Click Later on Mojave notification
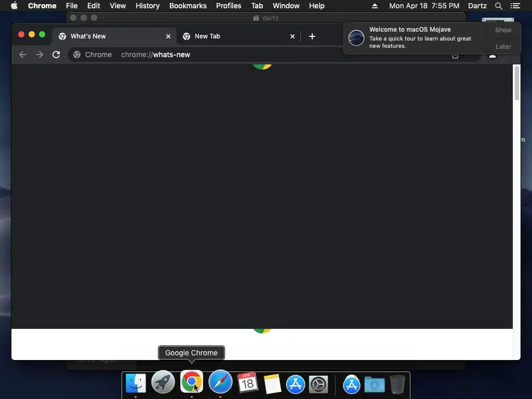 coord(503,46)
